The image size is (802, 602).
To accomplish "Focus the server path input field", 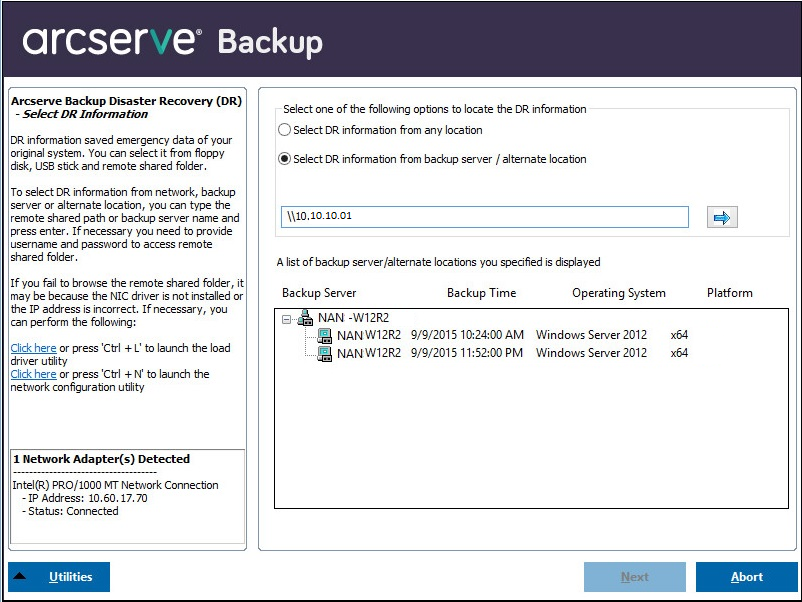I will coord(484,217).
